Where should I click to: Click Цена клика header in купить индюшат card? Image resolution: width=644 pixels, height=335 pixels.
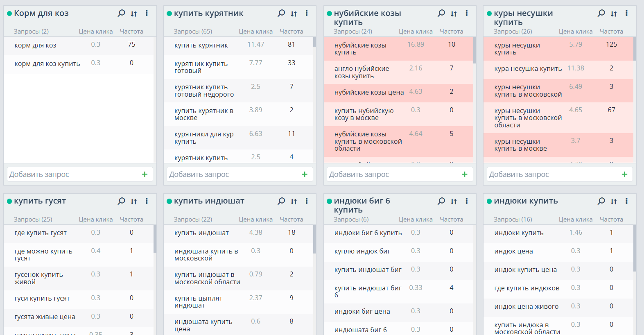coord(255,219)
